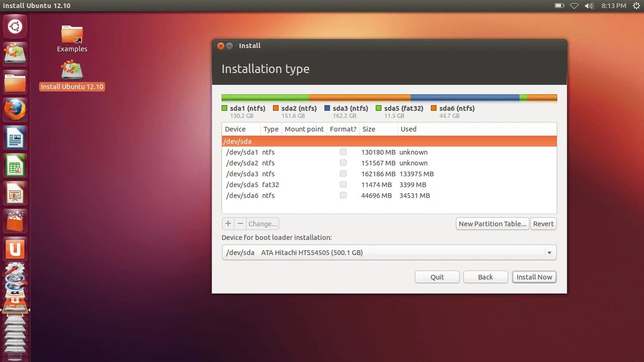Click the Type column header
This screenshot has height=362, width=644.
coord(271,129)
